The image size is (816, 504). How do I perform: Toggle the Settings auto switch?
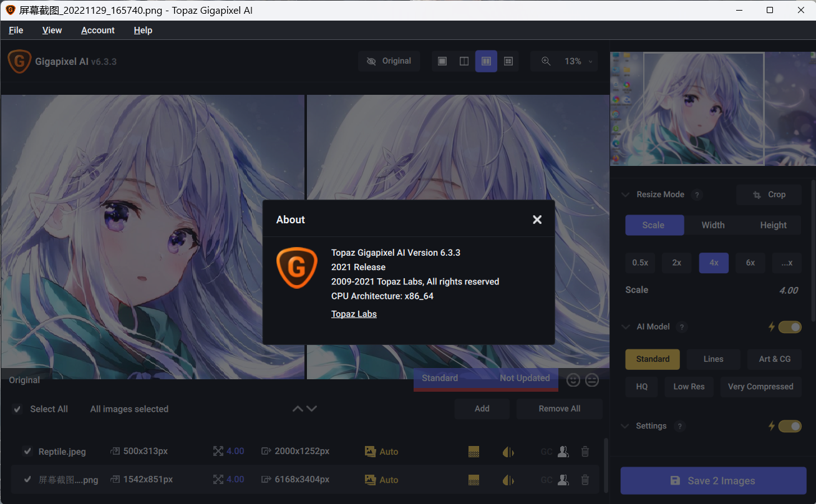[x=790, y=426]
